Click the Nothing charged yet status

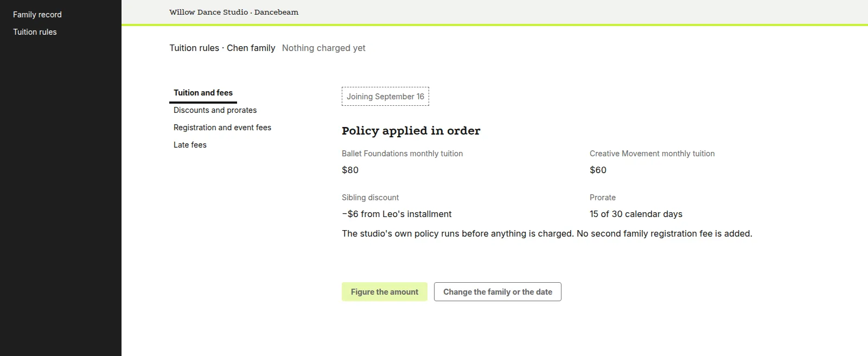tap(324, 48)
